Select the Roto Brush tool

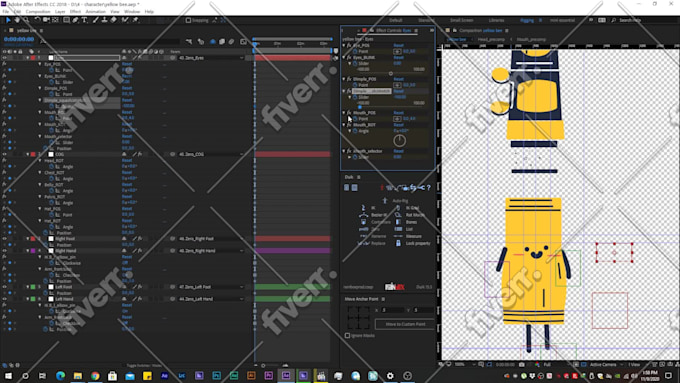pos(125,20)
